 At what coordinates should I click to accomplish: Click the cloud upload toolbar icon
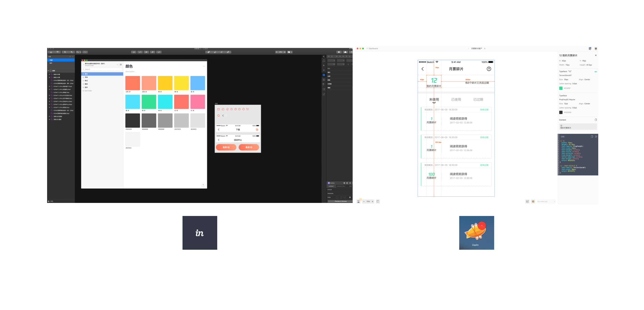click(345, 52)
